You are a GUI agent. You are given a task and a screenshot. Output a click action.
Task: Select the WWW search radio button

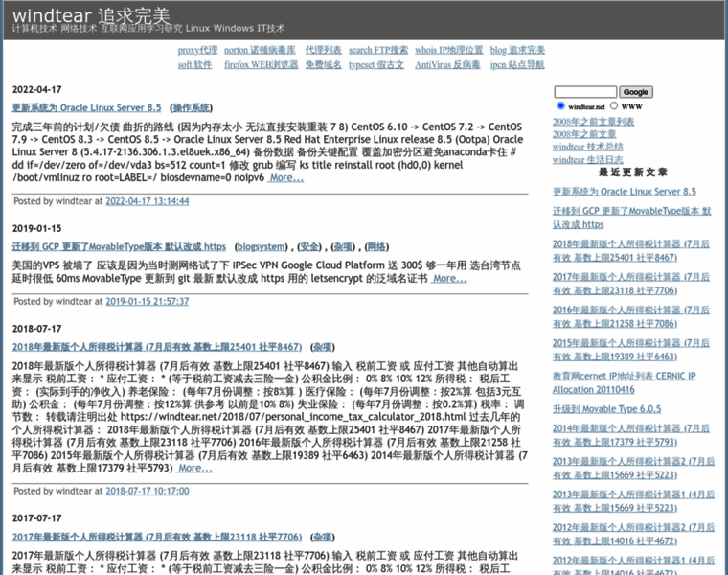click(613, 106)
